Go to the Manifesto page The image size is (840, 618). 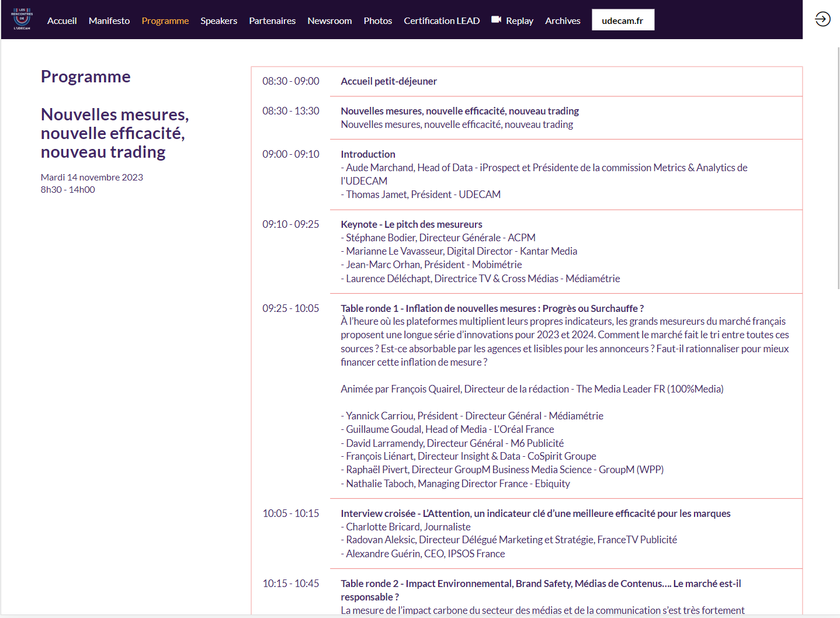click(109, 20)
